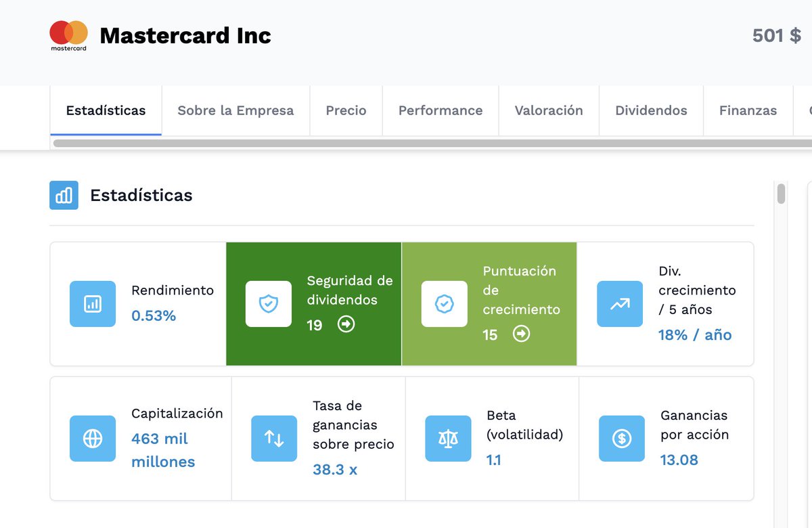Viewport: 812px width, 528px height.
Task: Click the Rendimiento label
Action: 173,290
